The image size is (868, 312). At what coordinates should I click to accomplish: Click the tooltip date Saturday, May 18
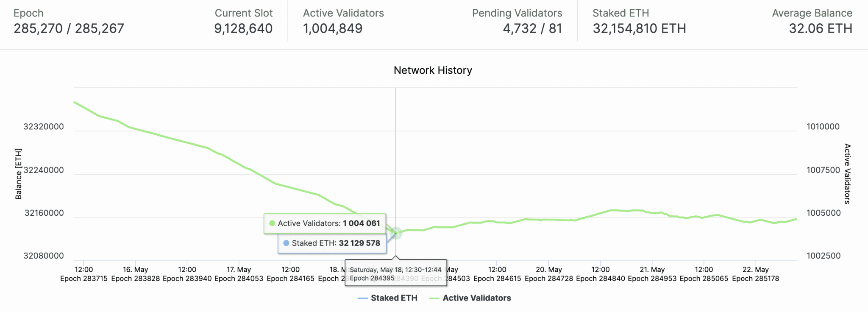click(376, 270)
